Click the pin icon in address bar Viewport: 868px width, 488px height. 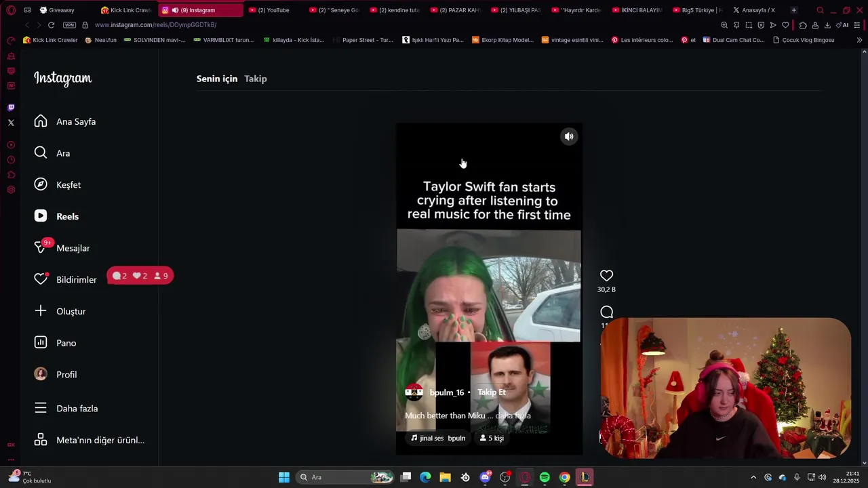click(736, 25)
